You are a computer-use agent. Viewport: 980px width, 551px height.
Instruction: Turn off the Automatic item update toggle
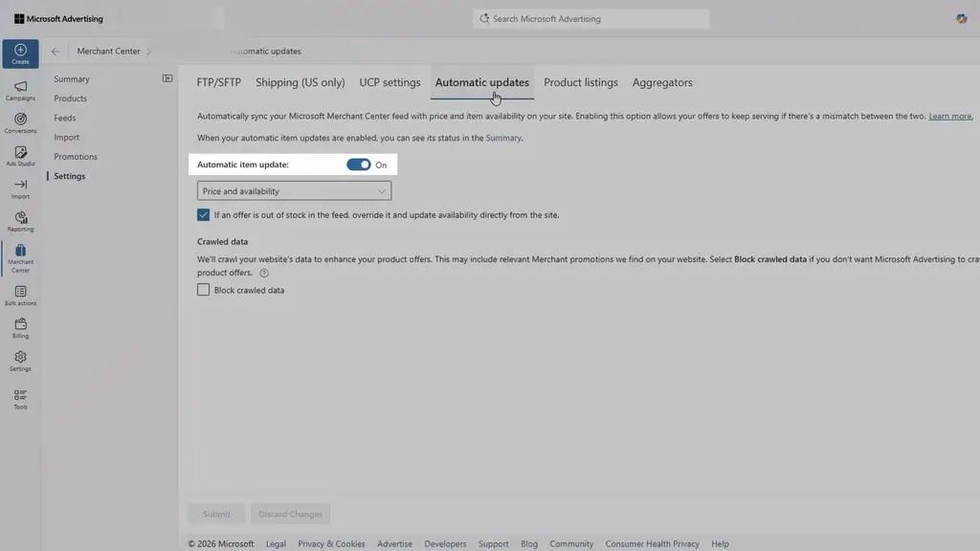pos(359,165)
